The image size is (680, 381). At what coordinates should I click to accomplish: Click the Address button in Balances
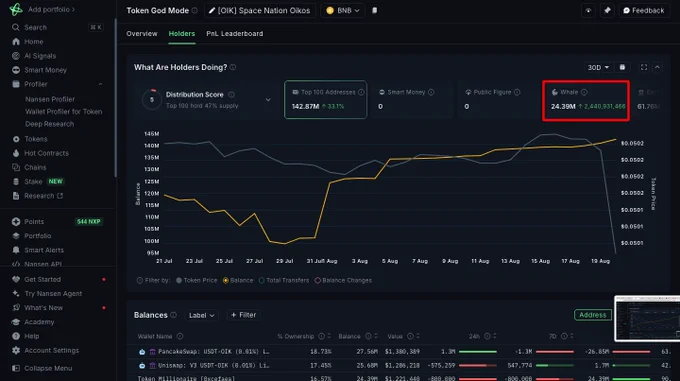click(x=592, y=315)
